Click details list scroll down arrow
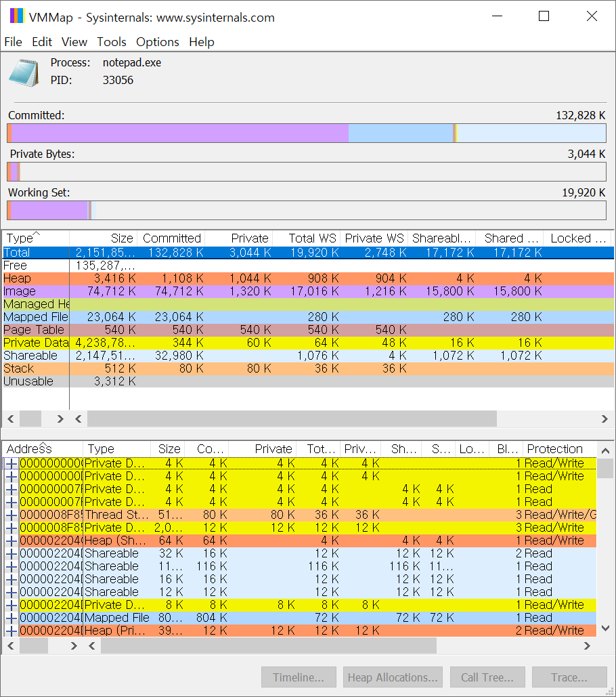The width and height of the screenshot is (616, 697). tap(605, 628)
